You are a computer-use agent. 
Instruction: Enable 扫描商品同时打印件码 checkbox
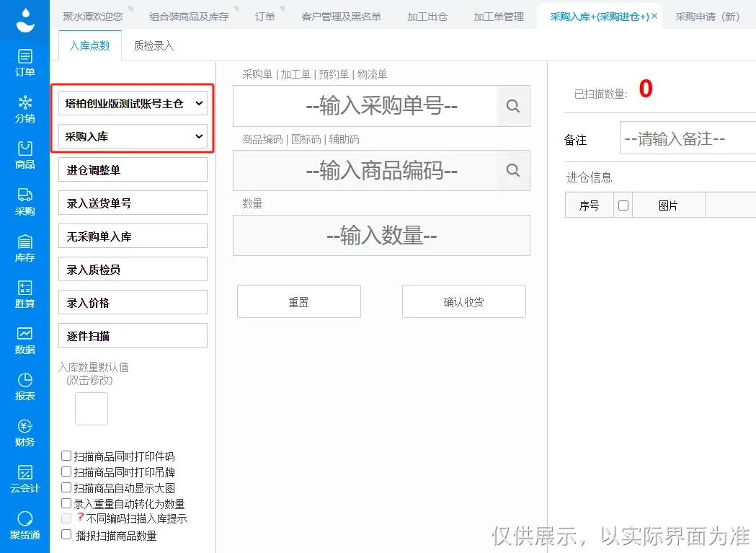[66, 456]
